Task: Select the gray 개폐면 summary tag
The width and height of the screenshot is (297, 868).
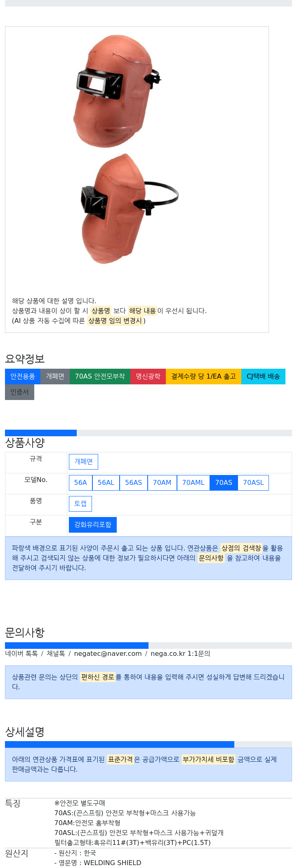Action: coord(55,377)
